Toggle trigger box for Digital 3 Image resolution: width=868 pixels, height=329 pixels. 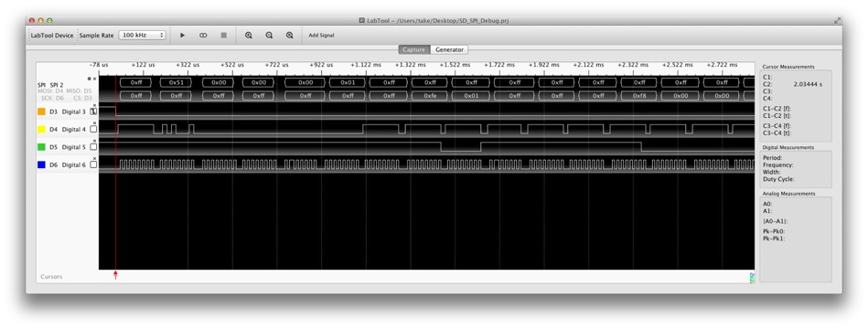click(93, 111)
